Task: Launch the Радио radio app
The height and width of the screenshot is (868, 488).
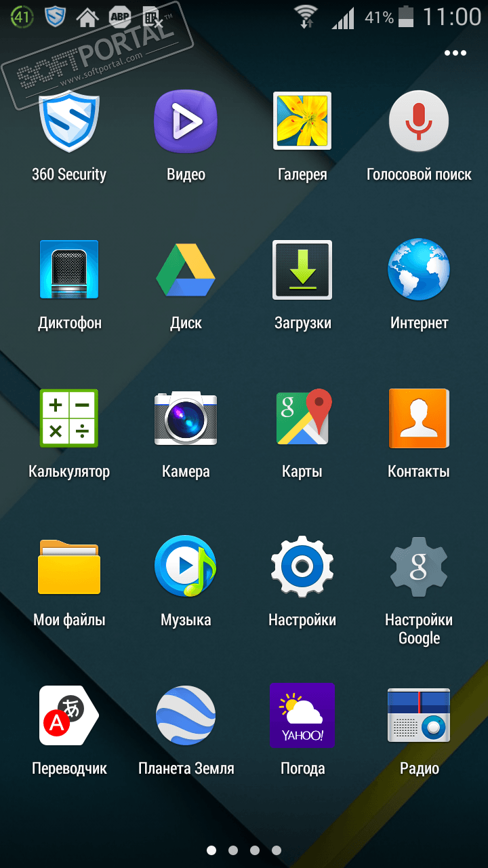Action: point(419,715)
